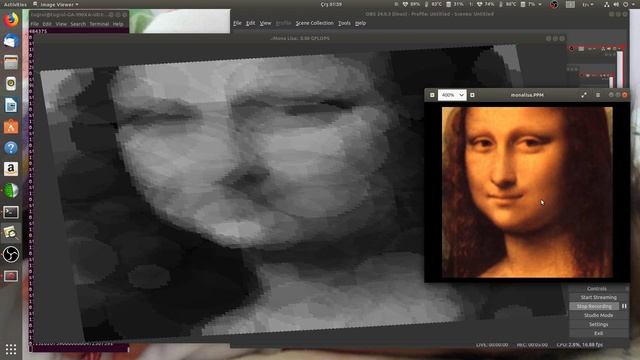
Task: Click Exit button in OBS controls
Action: (x=598, y=333)
